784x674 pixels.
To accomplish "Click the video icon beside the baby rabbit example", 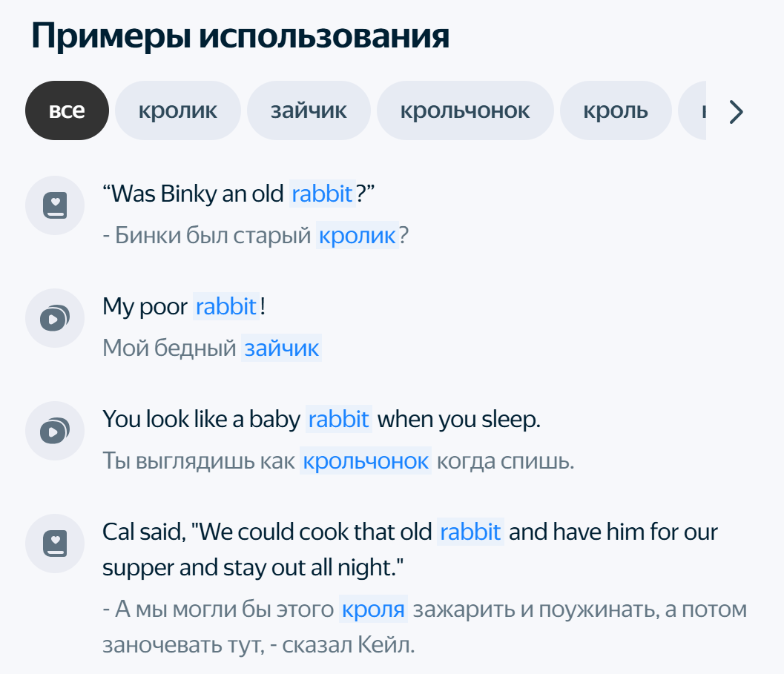I will click(x=56, y=431).
